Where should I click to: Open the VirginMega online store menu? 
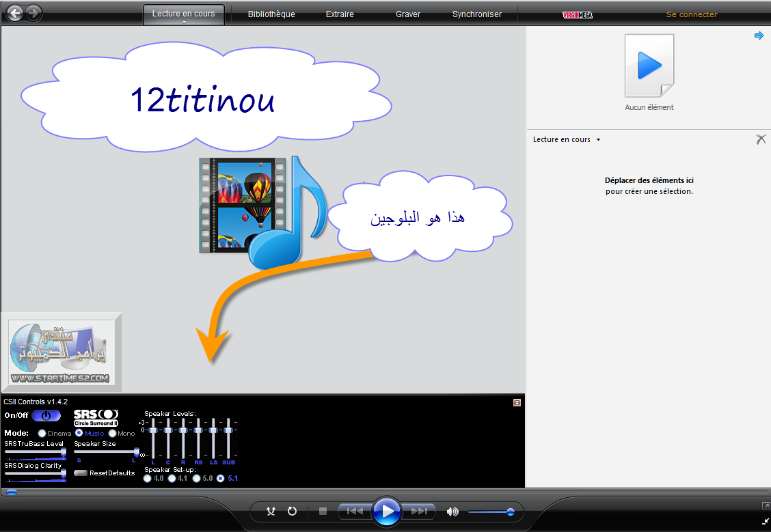pos(577,14)
